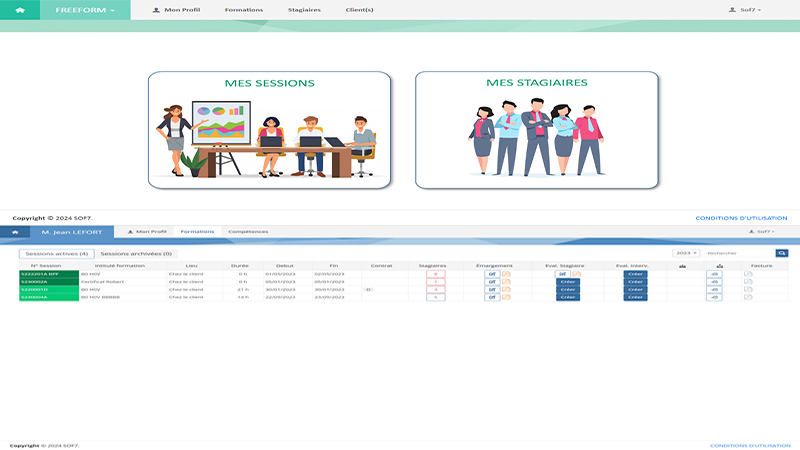Open the top CONDITIONS D'UTILISATION link
This screenshot has height=450, width=800.
pyautogui.click(x=741, y=218)
